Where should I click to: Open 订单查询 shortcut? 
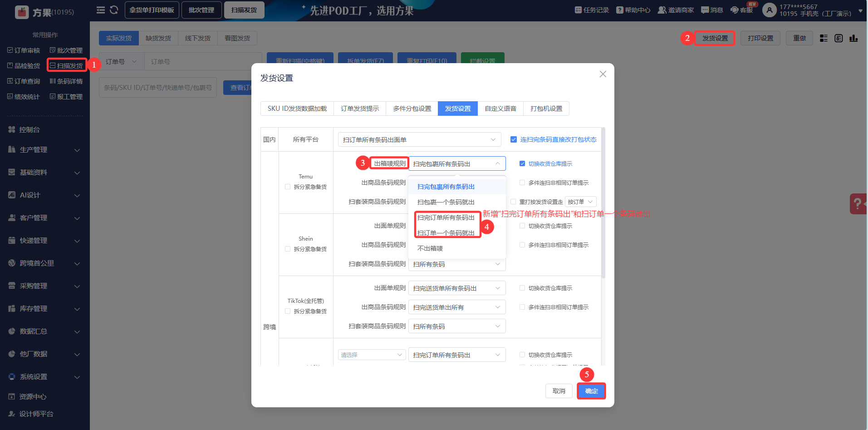point(24,81)
